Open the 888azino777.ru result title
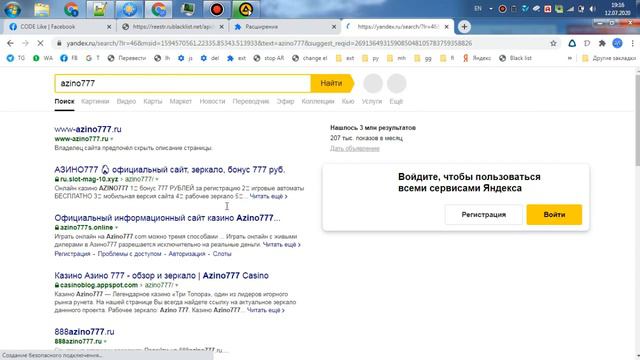 (x=84, y=331)
